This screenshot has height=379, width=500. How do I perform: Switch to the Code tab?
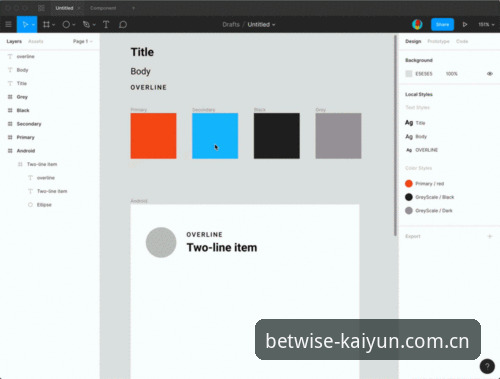462,41
